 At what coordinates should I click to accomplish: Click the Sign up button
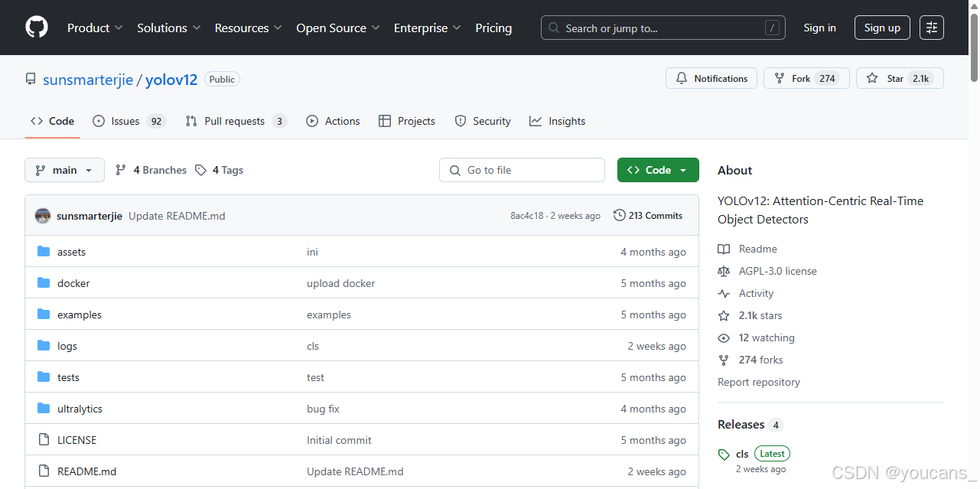(882, 28)
